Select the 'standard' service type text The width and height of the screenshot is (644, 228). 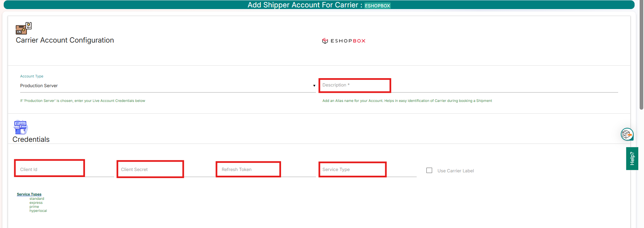click(37, 198)
